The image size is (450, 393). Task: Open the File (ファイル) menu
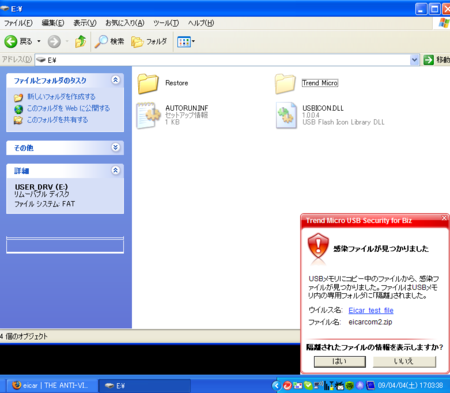coord(18,23)
